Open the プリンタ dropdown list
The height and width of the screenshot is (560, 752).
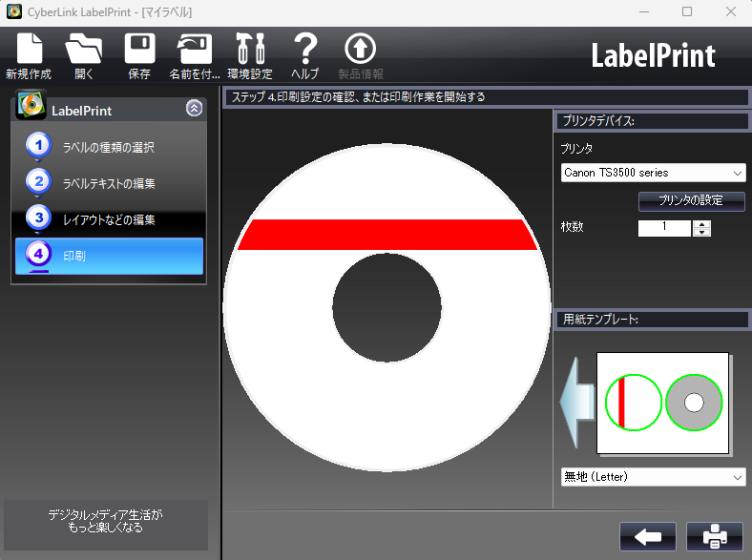pos(653,173)
